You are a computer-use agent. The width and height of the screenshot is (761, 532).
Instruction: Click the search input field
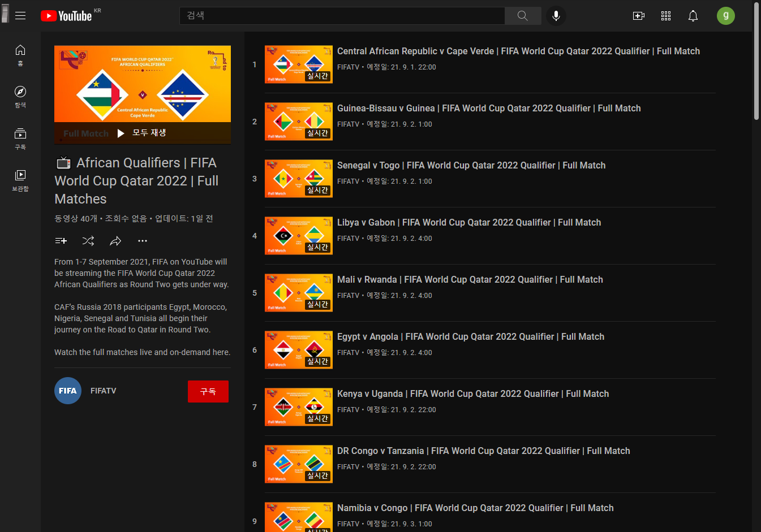342,16
